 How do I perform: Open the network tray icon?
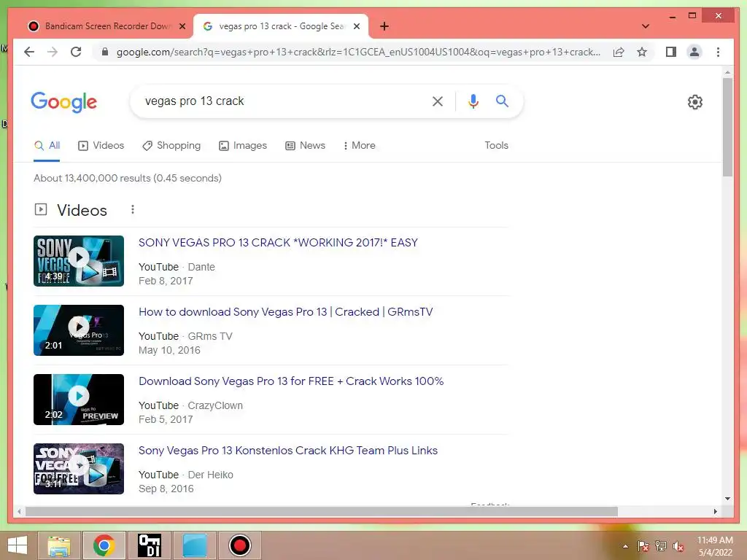661,546
